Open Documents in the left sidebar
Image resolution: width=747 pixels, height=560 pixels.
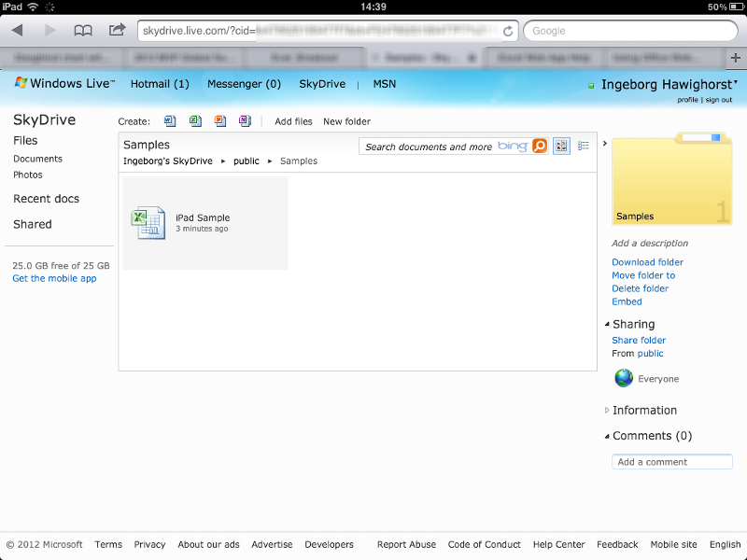point(37,159)
